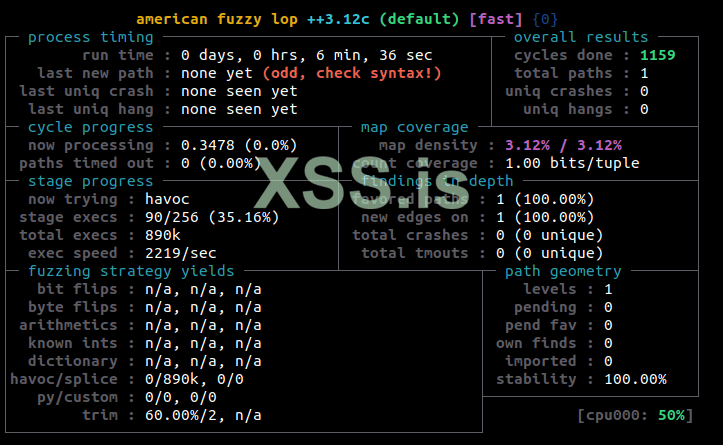
Task: Select the title 'american fuzzy lop'
Action: click(x=217, y=19)
